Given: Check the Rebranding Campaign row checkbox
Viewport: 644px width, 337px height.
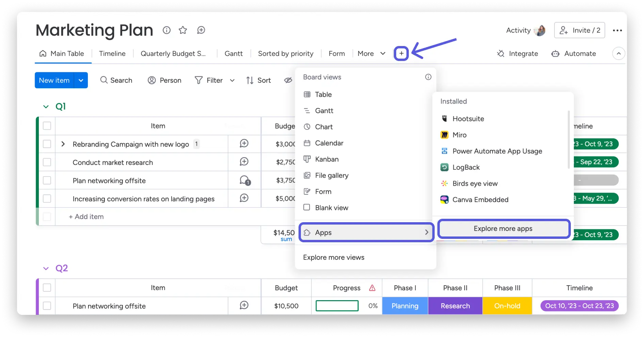Looking at the screenshot, I should click(x=47, y=144).
